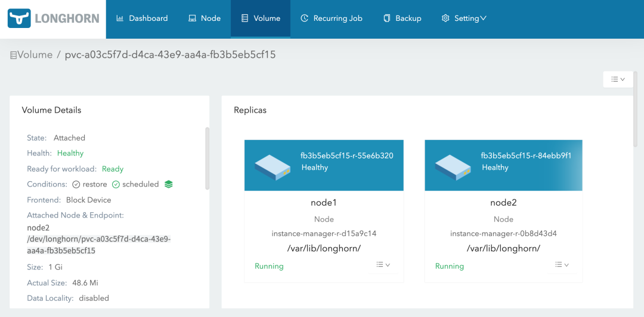Open the volume operations dropdown at top right
The image size is (644, 317).
[618, 79]
